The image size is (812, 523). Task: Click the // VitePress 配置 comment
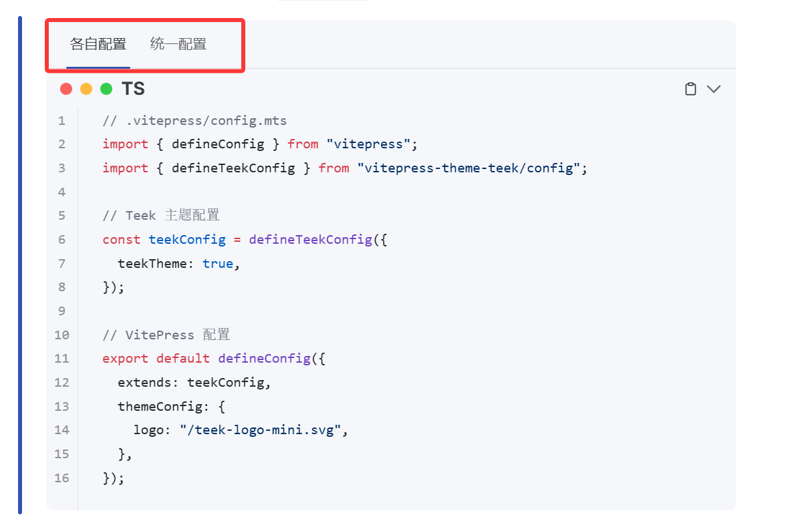click(166, 335)
